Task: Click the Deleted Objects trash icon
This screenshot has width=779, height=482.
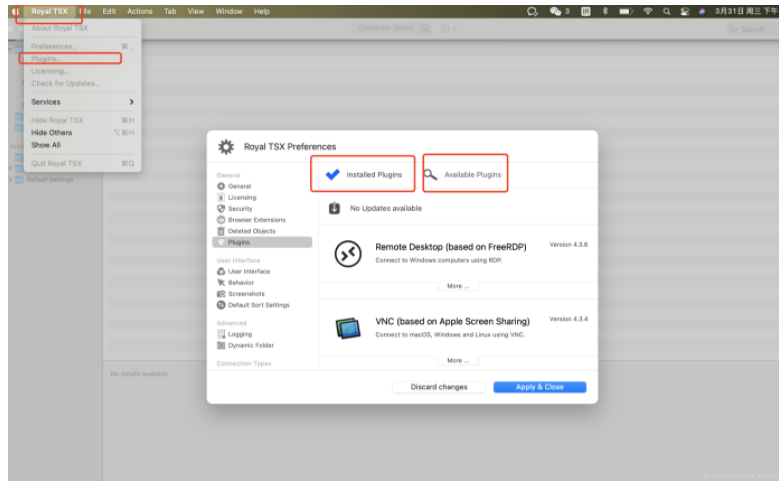Action: click(x=221, y=231)
